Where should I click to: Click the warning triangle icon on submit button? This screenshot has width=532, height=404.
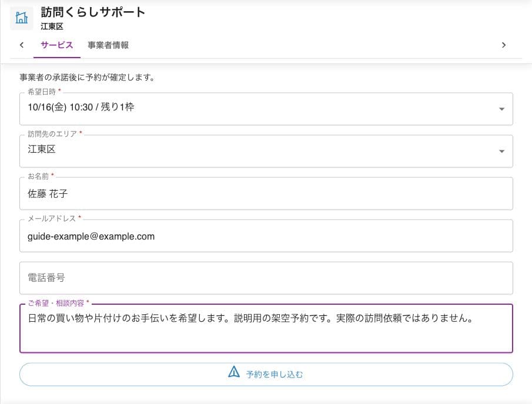tap(234, 372)
